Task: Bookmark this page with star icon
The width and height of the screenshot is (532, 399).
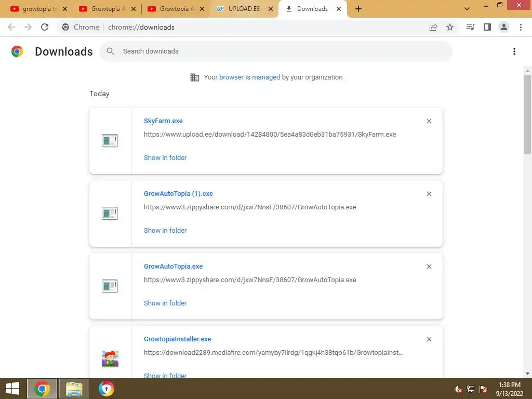Action: click(450, 27)
